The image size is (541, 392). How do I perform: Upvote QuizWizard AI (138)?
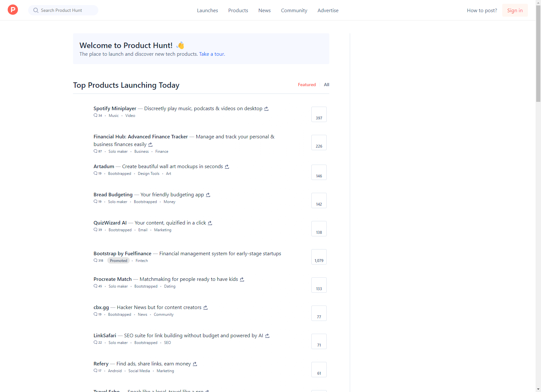[x=319, y=229]
